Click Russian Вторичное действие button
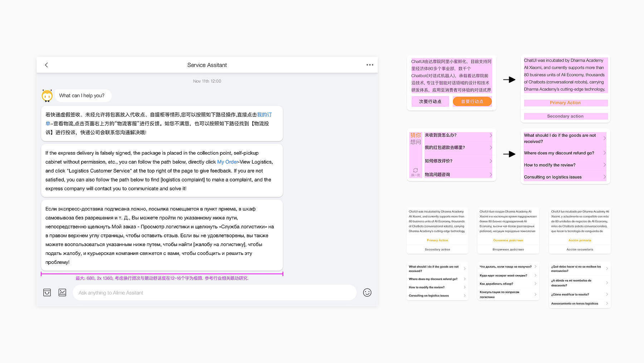 (508, 250)
